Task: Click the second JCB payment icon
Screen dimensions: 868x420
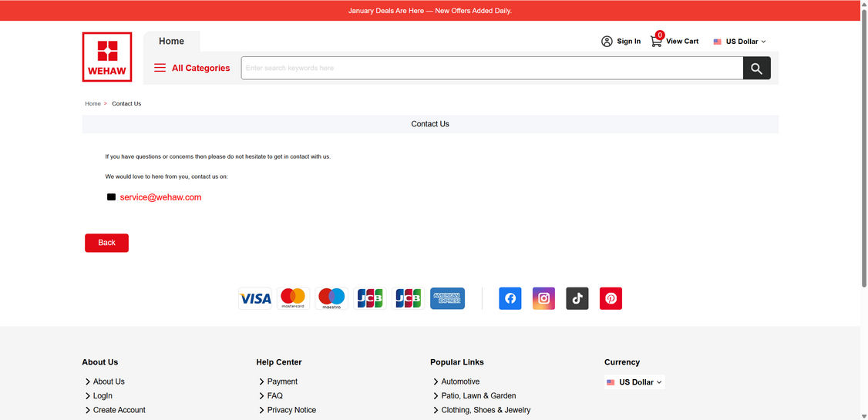Action: [x=408, y=299]
